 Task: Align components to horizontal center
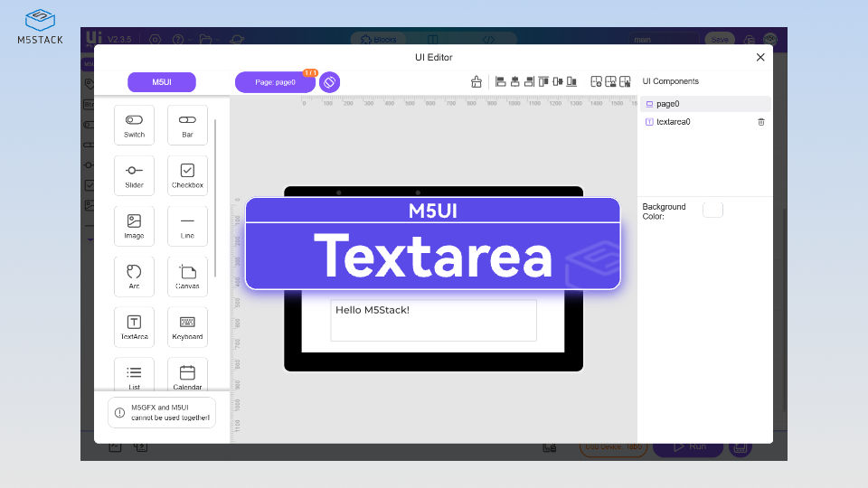pos(514,82)
